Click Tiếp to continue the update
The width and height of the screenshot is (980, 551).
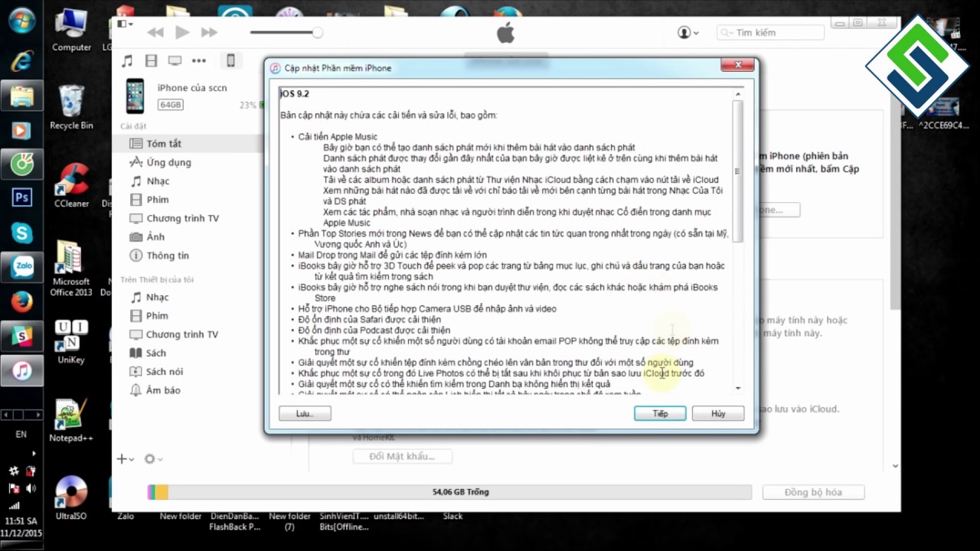coord(660,413)
